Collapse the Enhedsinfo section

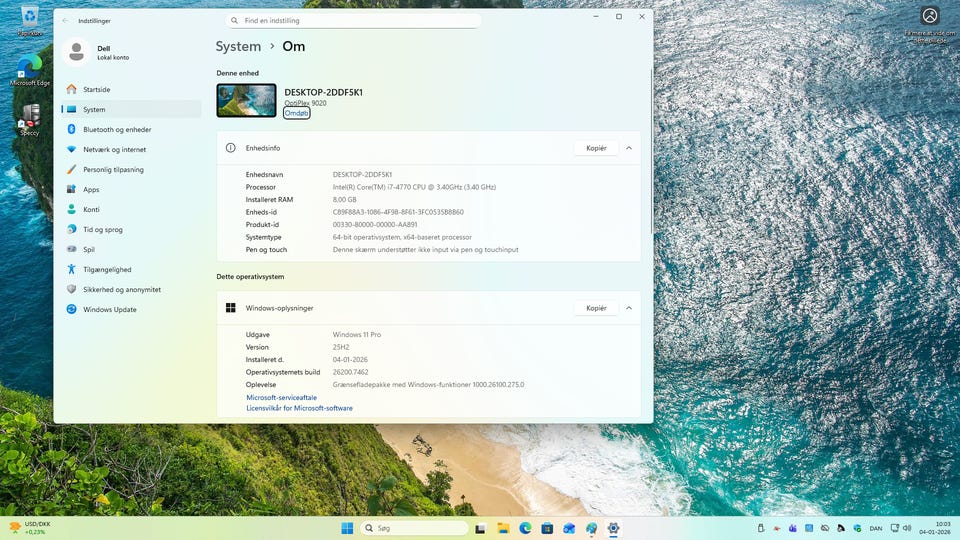[x=629, y=148]
